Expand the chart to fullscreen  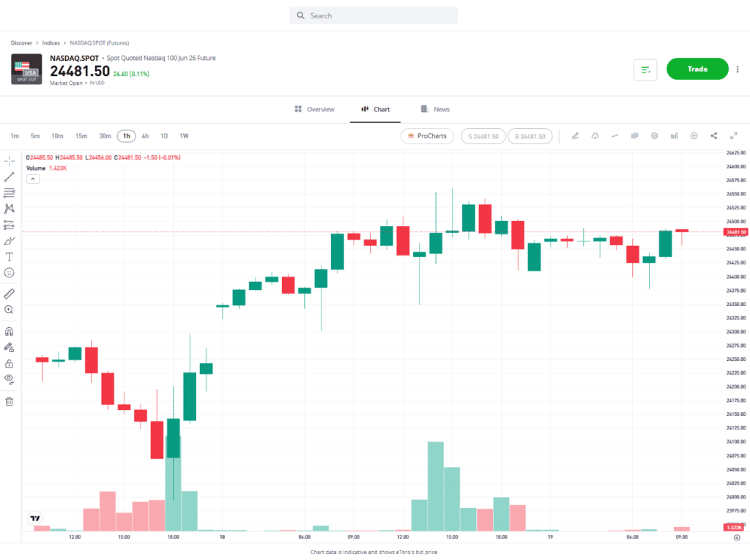click(x=734, y=136)
